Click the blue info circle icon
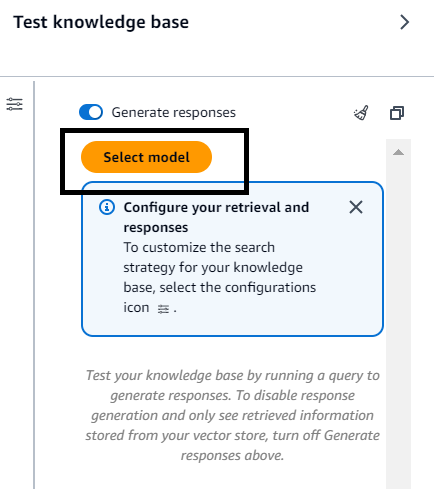The height and width of the screenshot is (489, 434). coord(107,207)
